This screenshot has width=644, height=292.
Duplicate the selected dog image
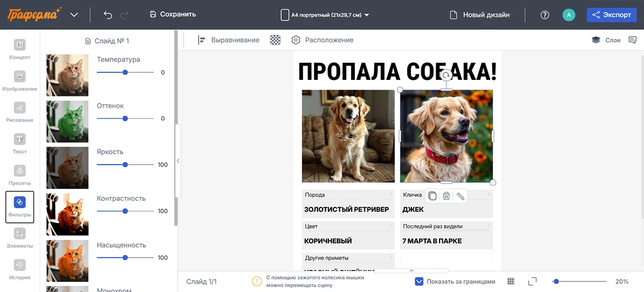(433, 196)
